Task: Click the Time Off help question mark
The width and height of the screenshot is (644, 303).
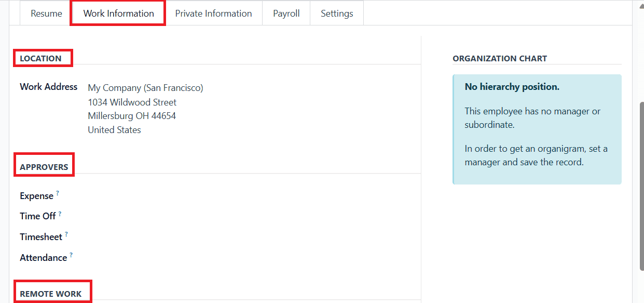Action: 60,214
